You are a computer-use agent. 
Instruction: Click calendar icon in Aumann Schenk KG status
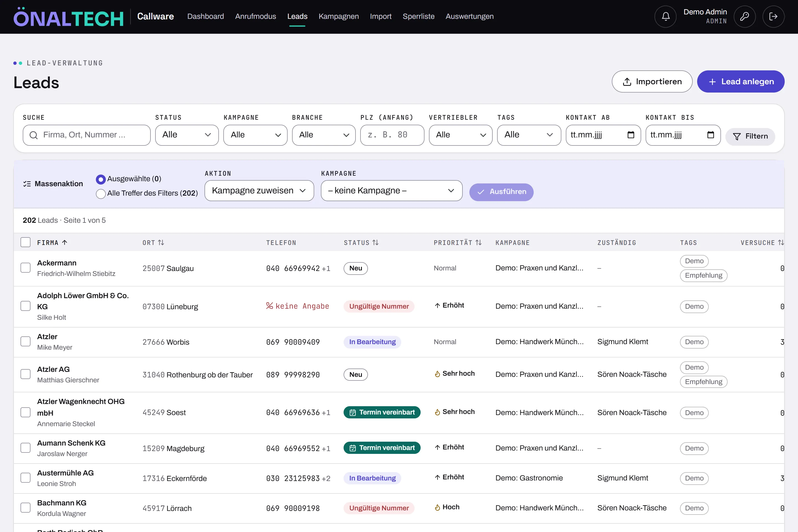[352, 448]
